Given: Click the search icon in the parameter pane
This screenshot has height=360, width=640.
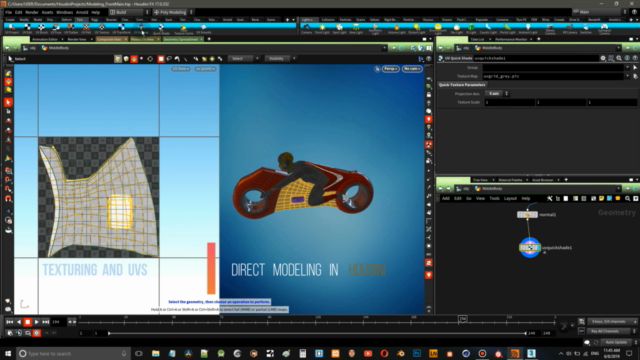Looking at the screenshot, I should click(x=619, y=58).
